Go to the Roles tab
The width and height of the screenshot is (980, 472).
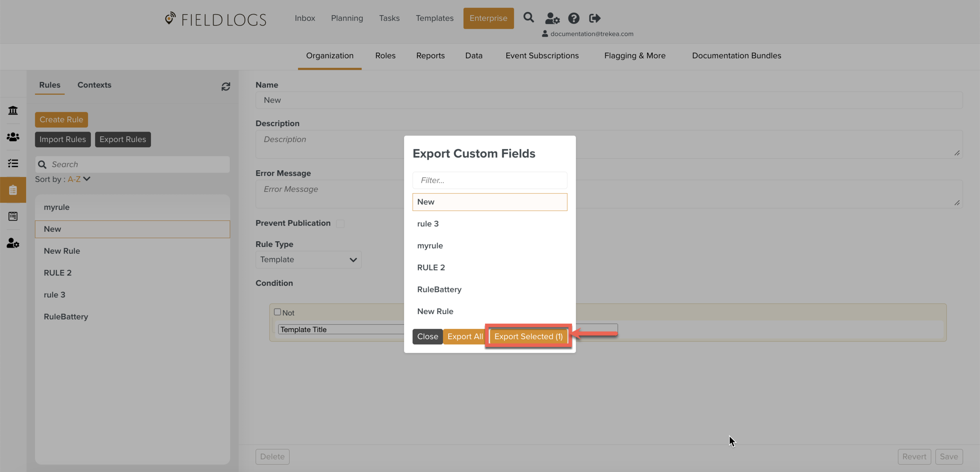[x=385, y=56]
